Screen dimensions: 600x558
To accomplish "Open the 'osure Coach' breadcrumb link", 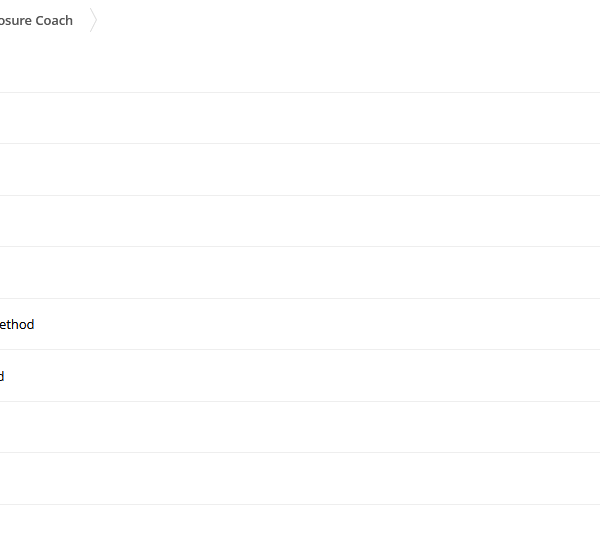I will [36, 20].
